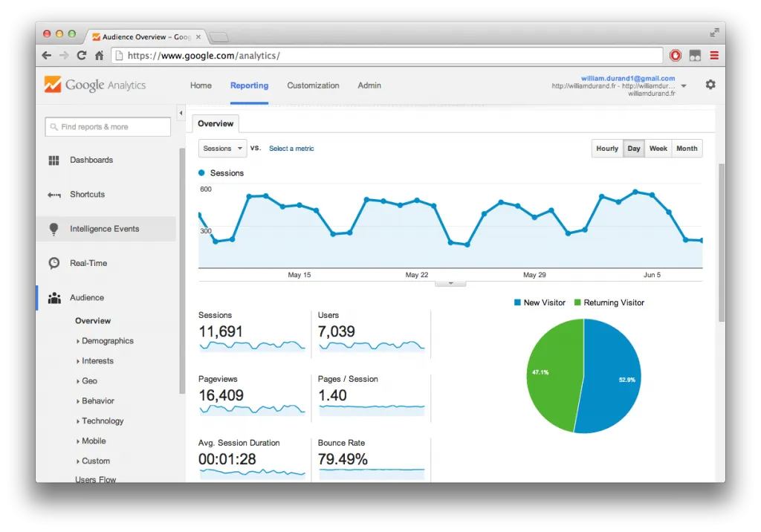Click the Find reports search field
Screen dimensions: 761x532
click(107, 126)
